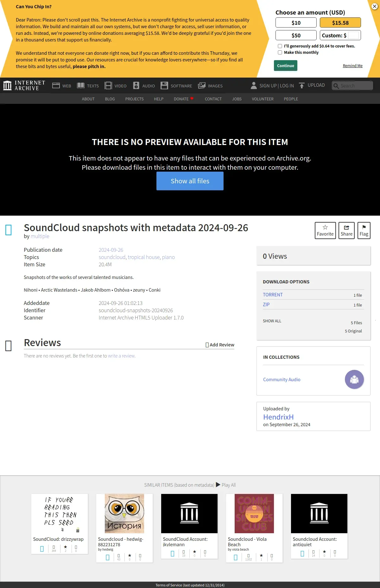Click the Upload arrow icon
This screenshot has height=588, width=380.
[302, 85]
